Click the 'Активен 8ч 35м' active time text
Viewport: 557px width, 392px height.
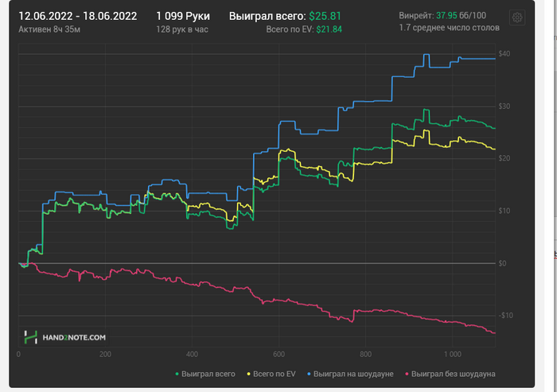tap(49, 29)
